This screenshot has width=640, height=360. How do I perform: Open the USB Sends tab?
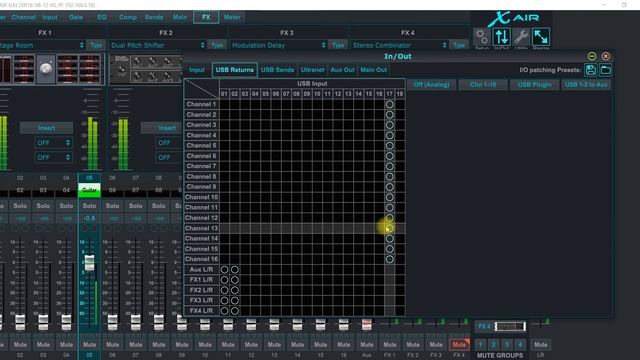(x=277, y=70)
